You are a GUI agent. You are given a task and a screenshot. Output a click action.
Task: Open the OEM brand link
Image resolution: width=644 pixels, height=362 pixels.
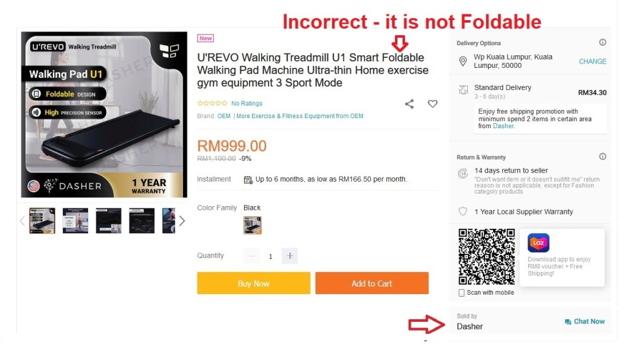point(224,116)
